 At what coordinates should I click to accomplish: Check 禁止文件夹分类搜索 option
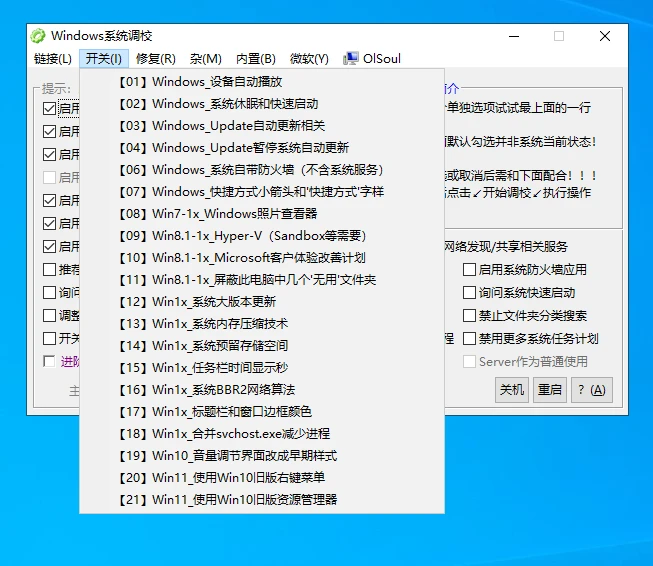(x=470, y=315)
